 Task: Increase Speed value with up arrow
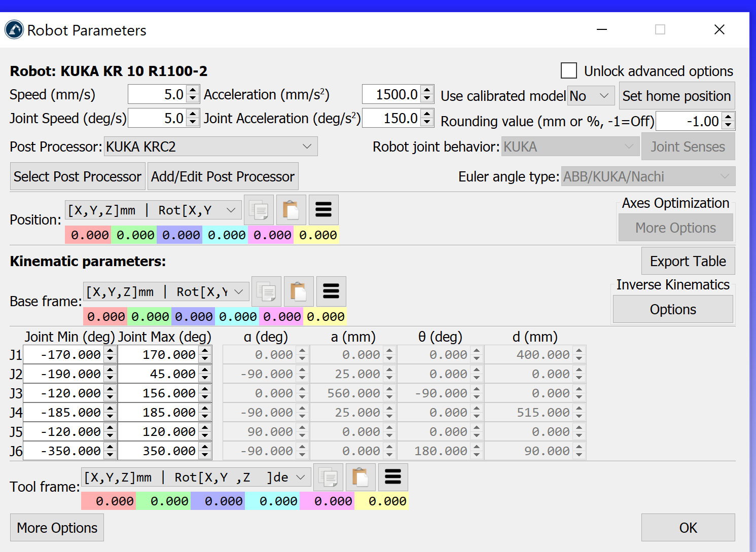193,90
